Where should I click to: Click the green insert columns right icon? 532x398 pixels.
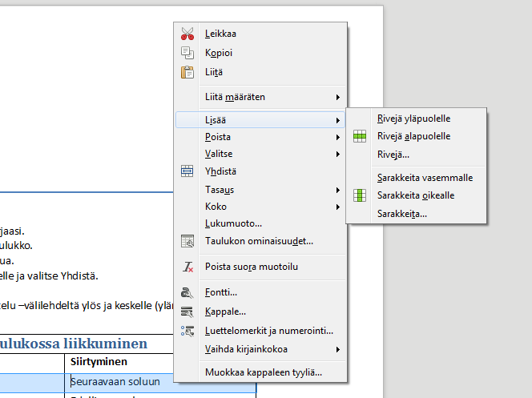pyautogui.click(x=360, y=195)
